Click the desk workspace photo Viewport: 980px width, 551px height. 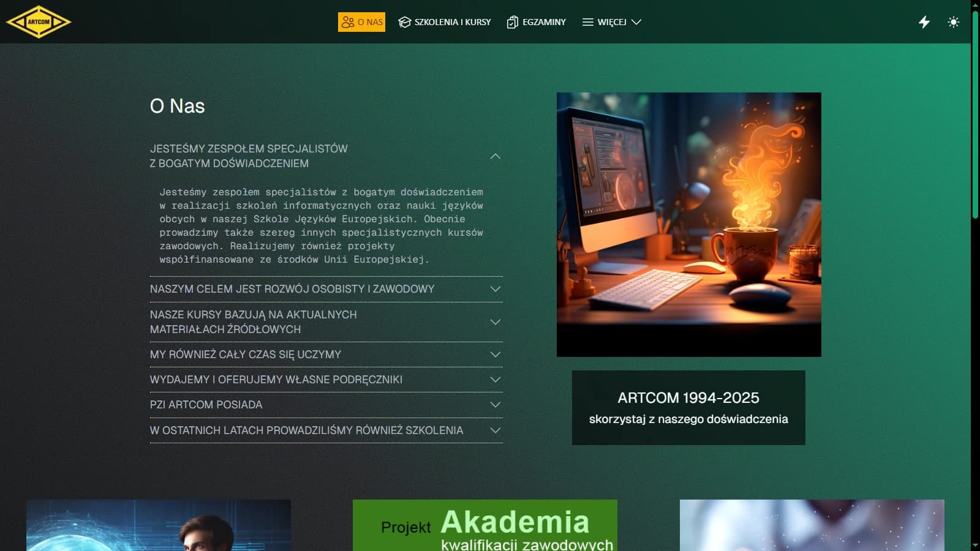pyautogui.click(x=688, y=224)
